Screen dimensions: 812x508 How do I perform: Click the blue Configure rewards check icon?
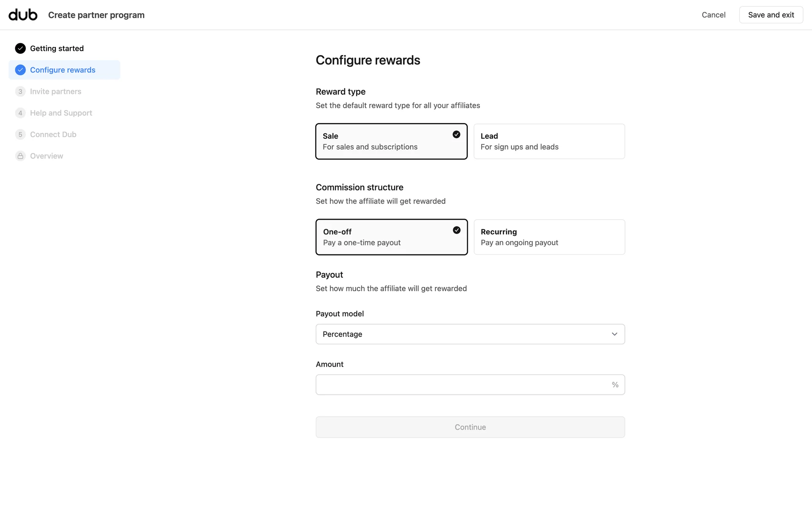[20, 70]
